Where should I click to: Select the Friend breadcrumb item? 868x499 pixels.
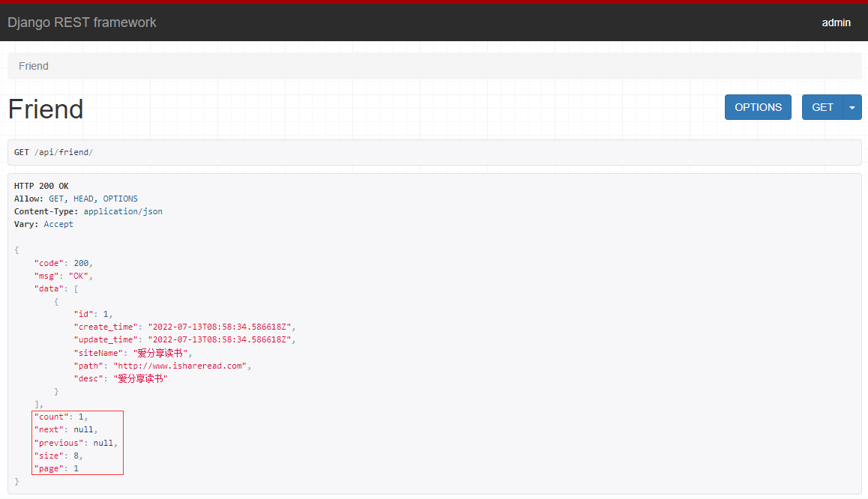34,66
